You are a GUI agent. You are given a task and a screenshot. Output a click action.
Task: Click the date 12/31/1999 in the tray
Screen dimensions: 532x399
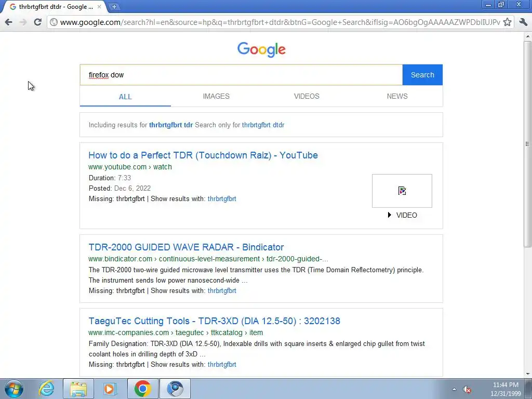tap(506, 394)
